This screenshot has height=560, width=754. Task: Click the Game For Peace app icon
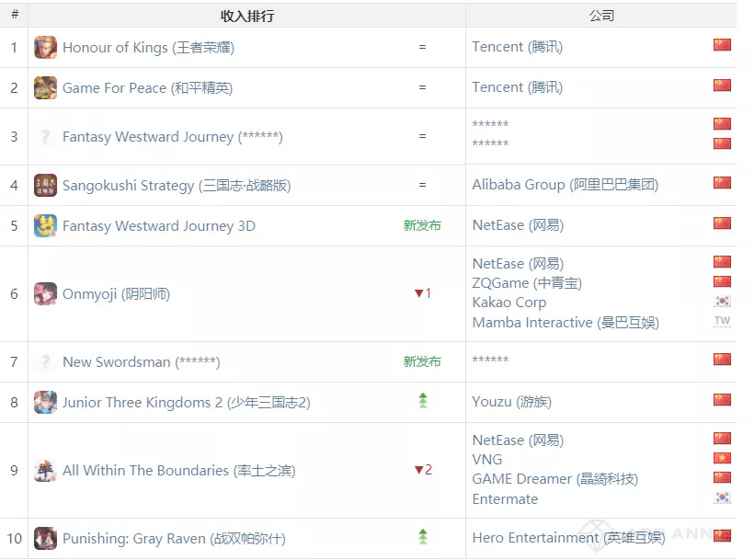45,88
